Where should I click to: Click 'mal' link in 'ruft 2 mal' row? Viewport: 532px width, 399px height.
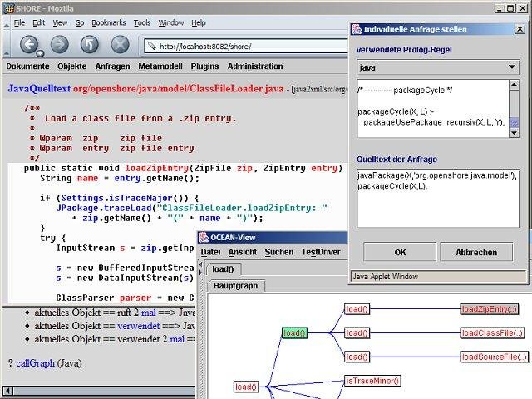pos(148,313)
